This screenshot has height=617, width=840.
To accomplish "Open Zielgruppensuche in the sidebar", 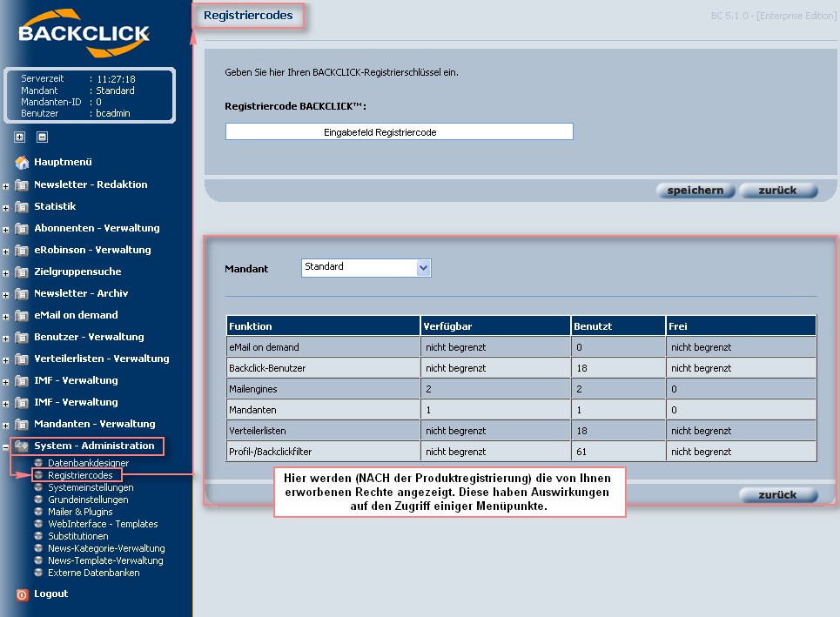I will (77, 272).
